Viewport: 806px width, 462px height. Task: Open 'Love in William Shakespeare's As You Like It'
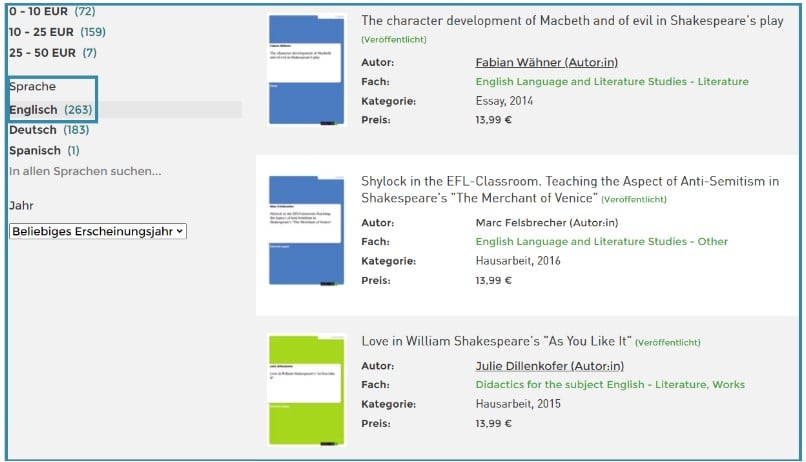496,341
